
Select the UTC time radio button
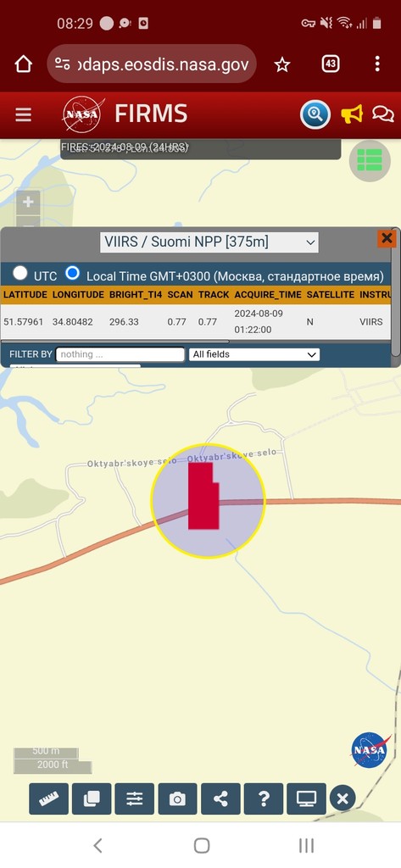(20, 273)
